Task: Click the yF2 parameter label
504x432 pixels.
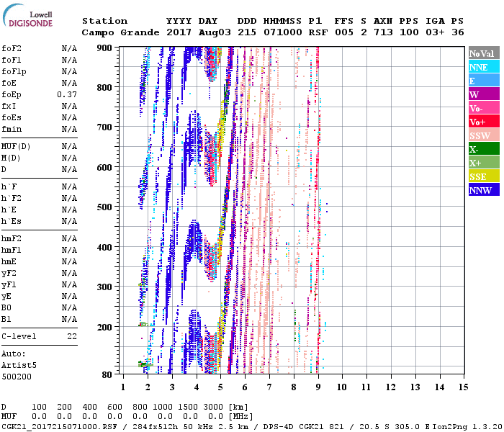Action: coord(9,273)
